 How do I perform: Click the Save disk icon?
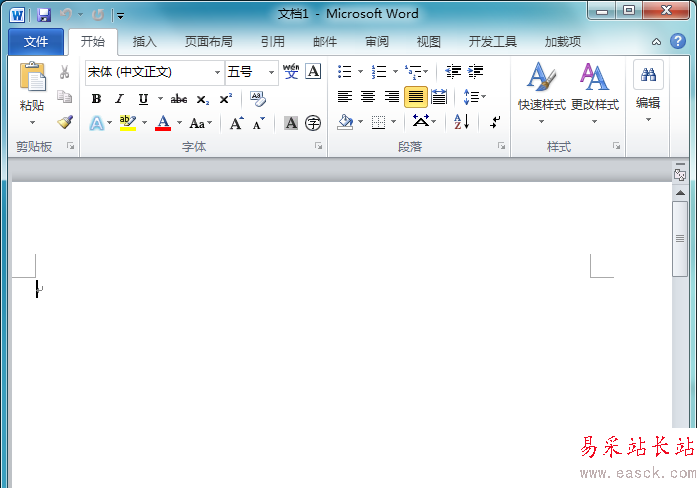(44, 15)
